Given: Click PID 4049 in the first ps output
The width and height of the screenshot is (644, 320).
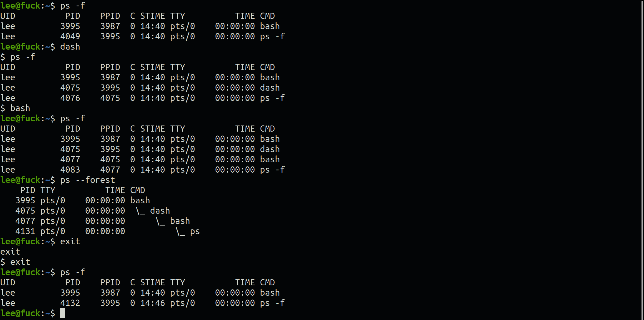Looking at the screenshot, I should point(70,37).
